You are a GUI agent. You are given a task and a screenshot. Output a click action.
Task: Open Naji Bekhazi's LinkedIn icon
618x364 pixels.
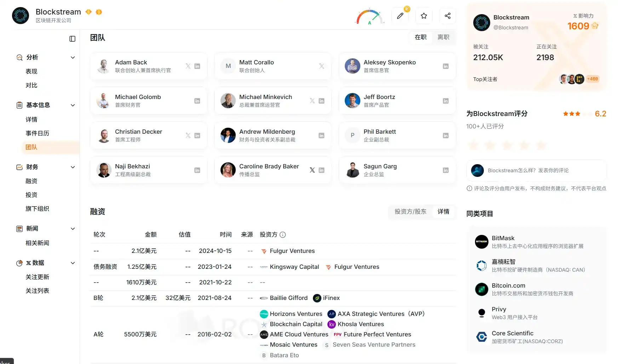198,170
